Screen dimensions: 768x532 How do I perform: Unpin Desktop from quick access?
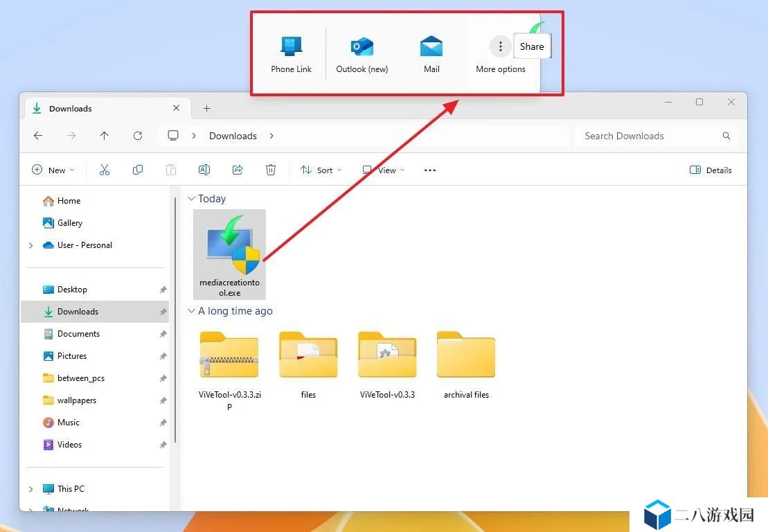pyautogui.click(x=163, y=290)
